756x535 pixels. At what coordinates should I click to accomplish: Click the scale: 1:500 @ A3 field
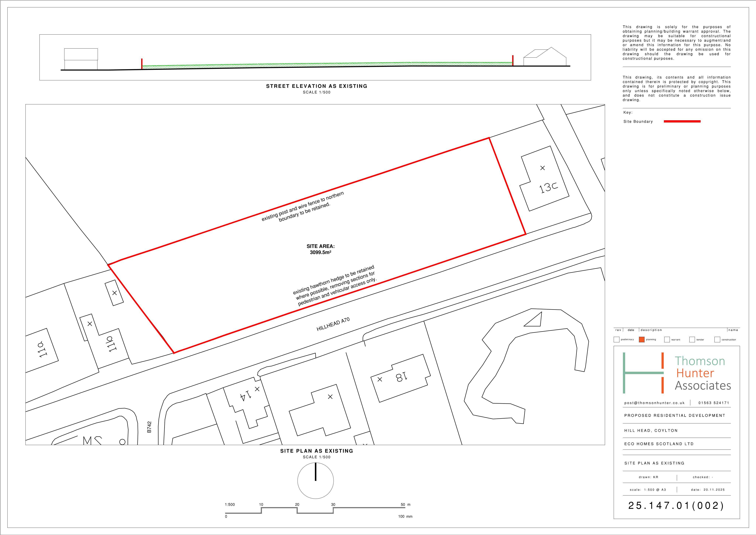pyautogui.click(x=648, y=490)
